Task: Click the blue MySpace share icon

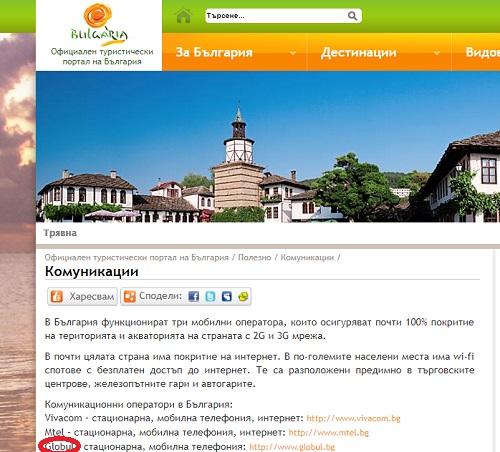Action: pyautogui.click(x=227, y=296)
